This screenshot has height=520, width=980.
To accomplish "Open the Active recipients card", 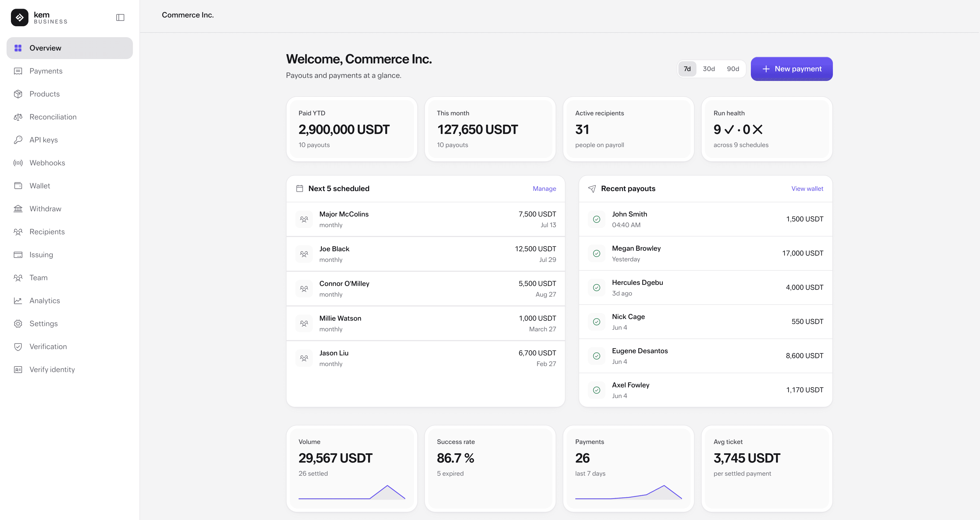I will (x=628, y=129).
